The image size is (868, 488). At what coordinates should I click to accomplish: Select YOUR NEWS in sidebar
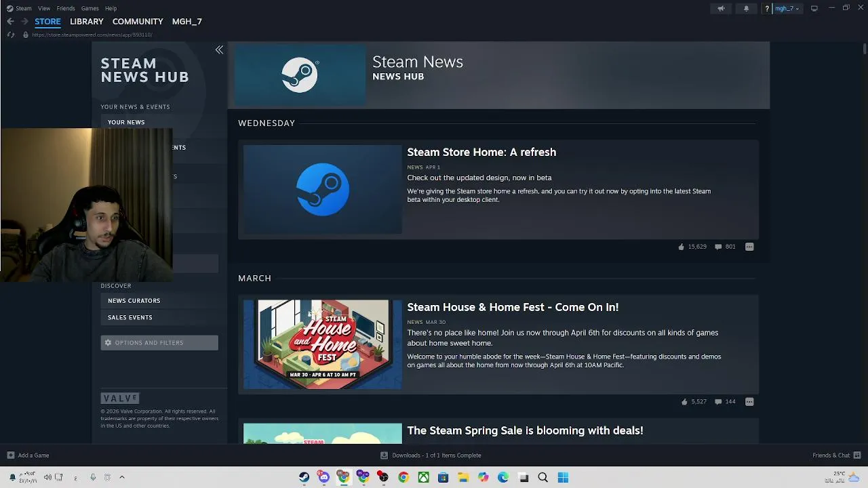pyautogui.click(x=126, y=122)
